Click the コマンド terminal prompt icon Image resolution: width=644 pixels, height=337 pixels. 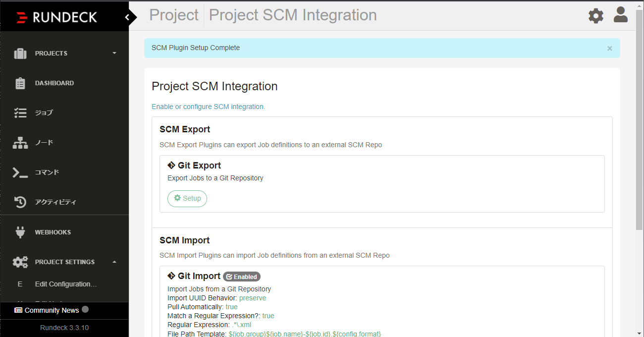click(20, 172)
